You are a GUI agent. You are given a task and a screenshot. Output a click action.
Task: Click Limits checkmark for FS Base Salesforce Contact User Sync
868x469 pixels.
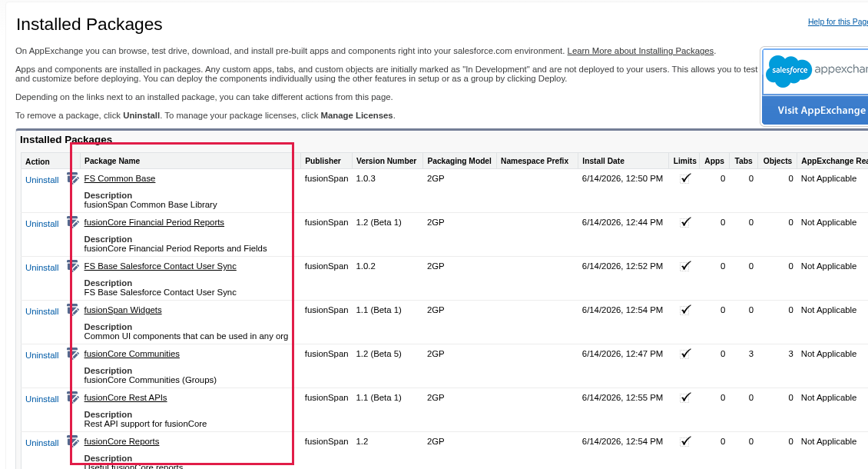click(685, 266)
